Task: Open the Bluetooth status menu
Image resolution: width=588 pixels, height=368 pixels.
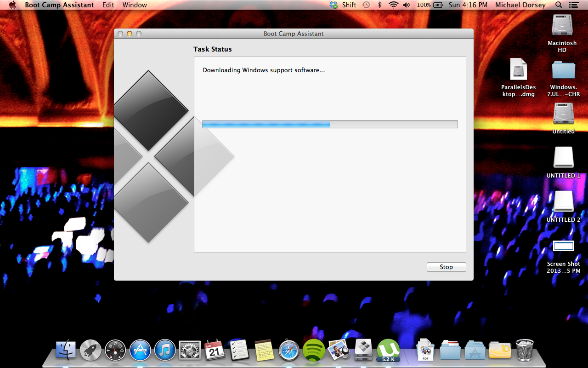Action: pos(379,5)
